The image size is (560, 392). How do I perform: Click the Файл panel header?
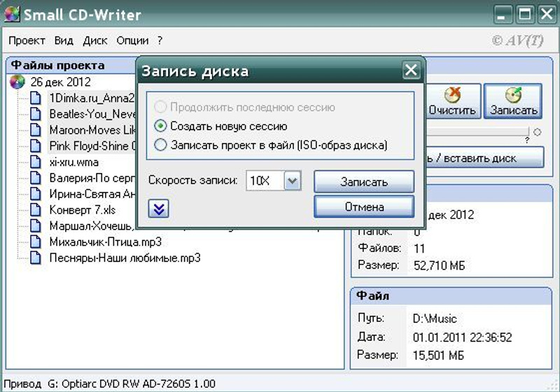[451, 296]
